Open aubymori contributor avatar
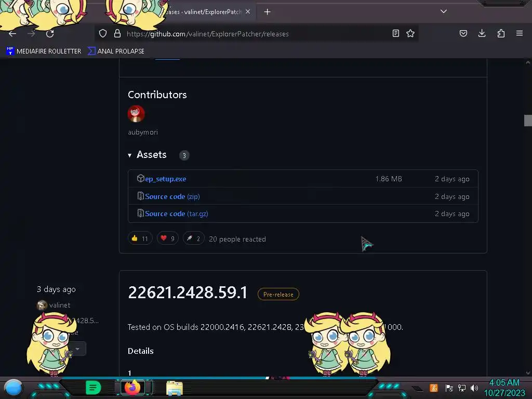532x399 pixels. pos(136,114)
